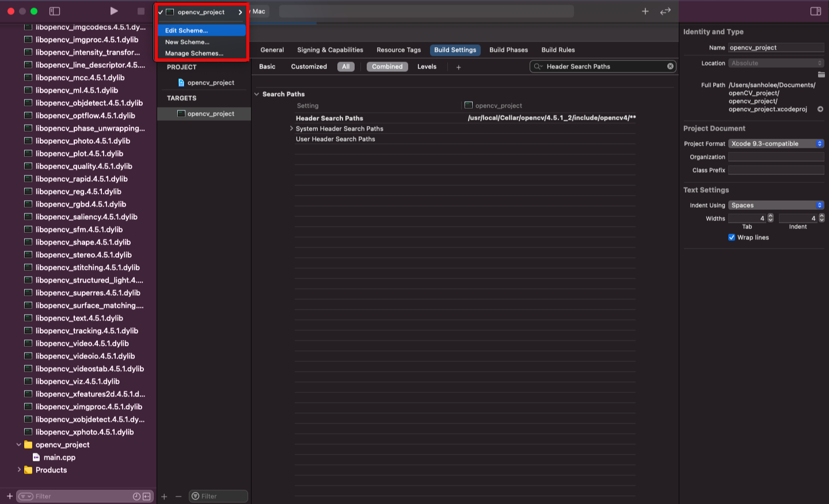Expand the Products folder
The height and width of the screenshot is (504, 829).
pyautogui.click(x=19, y=470)
